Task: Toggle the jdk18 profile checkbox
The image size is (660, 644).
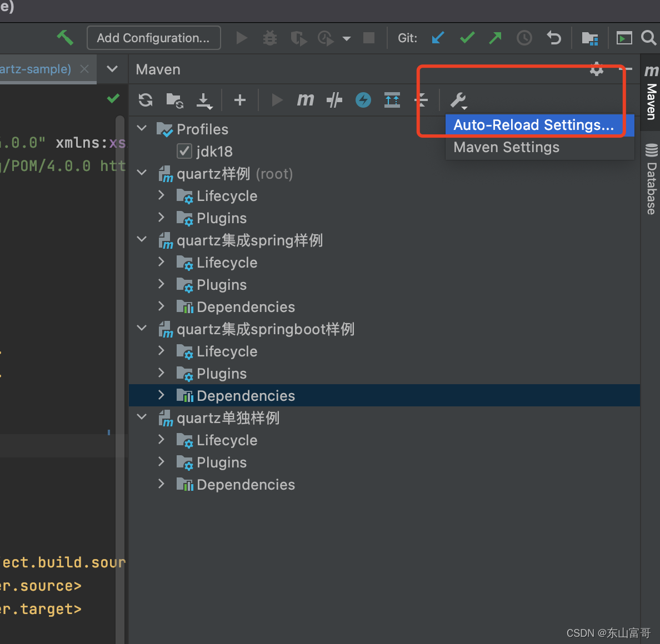Action: (184, 151)
